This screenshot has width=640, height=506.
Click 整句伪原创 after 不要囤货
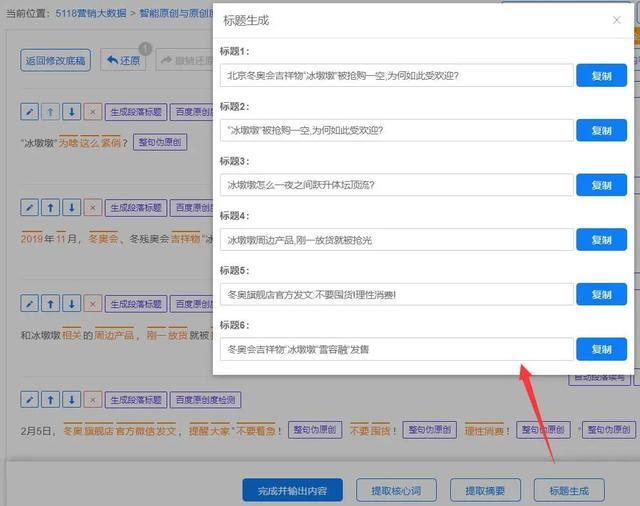point(429,430)
